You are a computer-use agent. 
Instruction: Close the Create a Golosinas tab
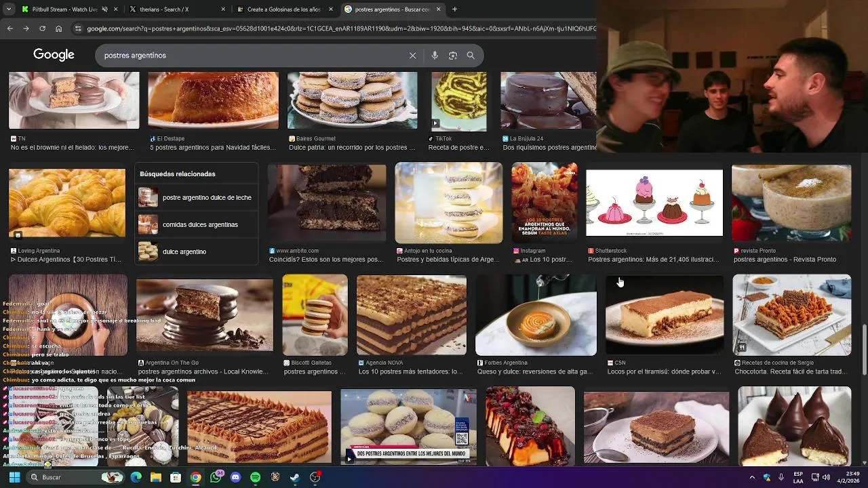(330, 9)
